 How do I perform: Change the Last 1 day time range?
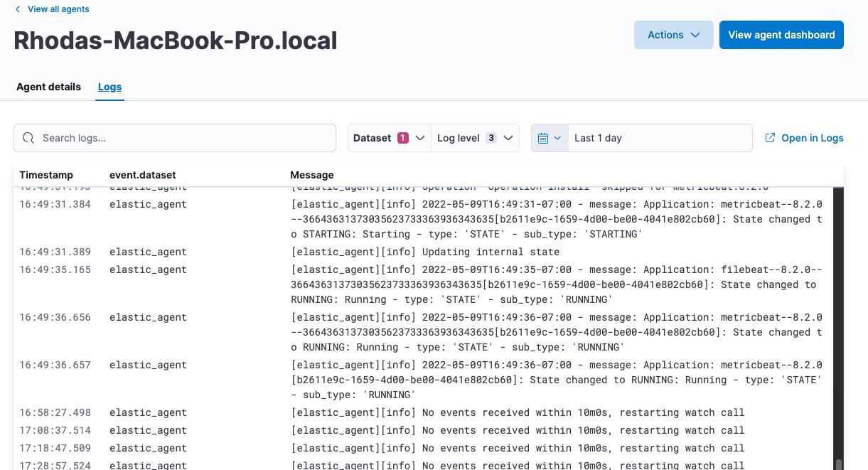coord(639,138)
